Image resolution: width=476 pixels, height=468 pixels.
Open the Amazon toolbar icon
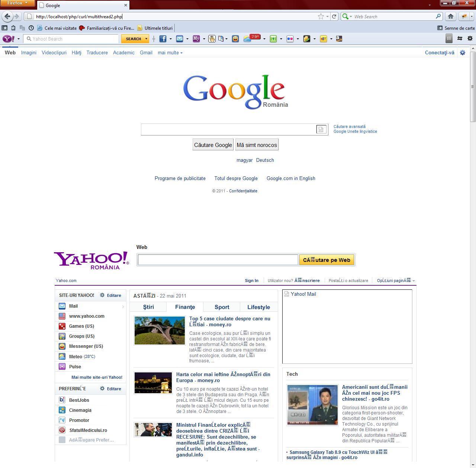[339, 39]
